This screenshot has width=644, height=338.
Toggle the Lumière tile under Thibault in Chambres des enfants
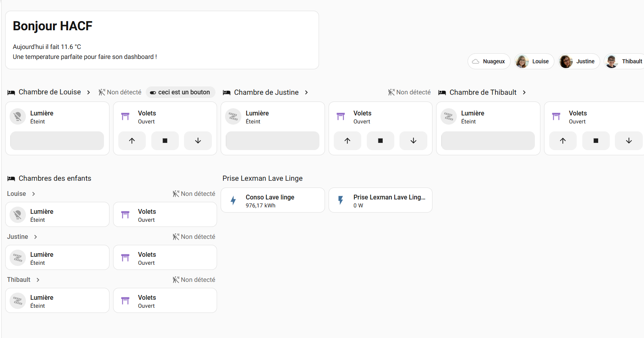[x=57, y=301]
